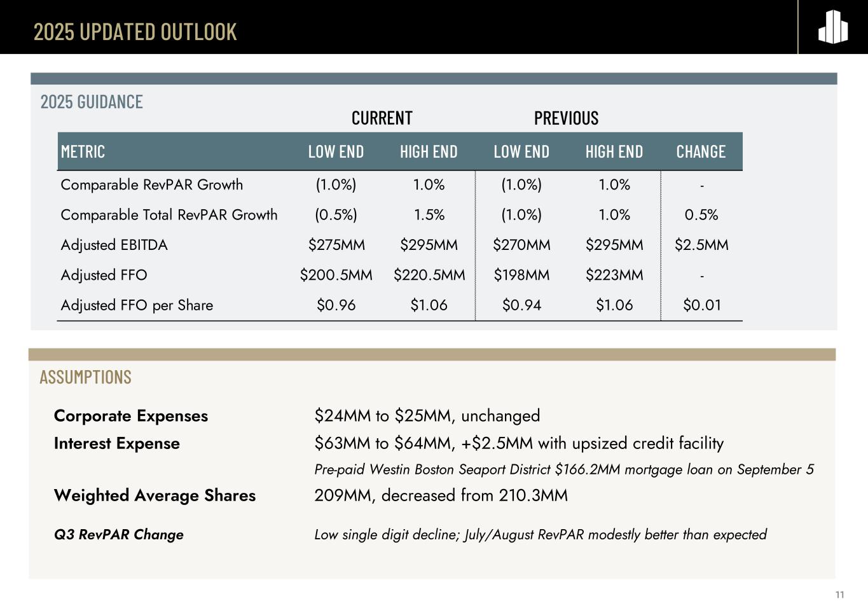The image size is (868, 608).
Task: Select the "Comparable Total RevPAR Growth" row label
Action: [x=169, y=215]
